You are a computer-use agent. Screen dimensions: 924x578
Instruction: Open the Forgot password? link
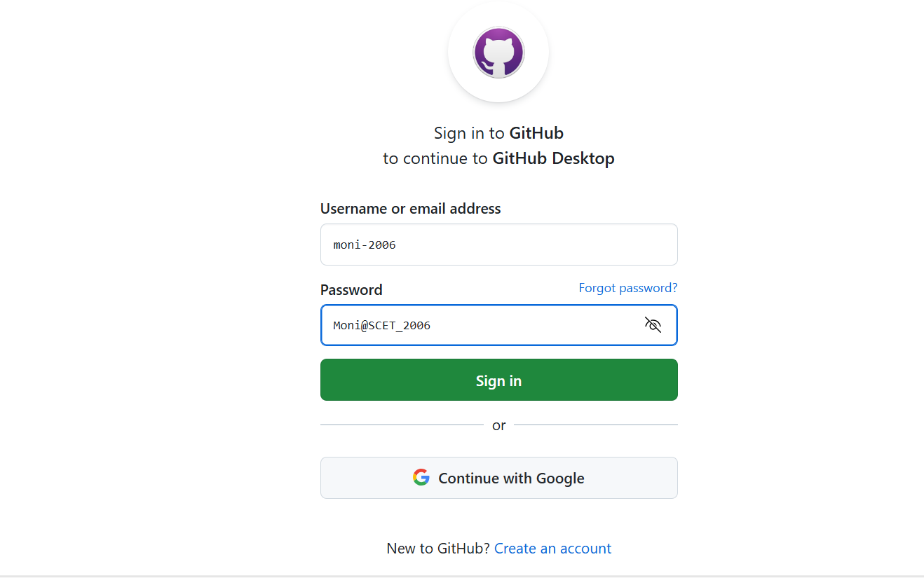pos(627,288)
